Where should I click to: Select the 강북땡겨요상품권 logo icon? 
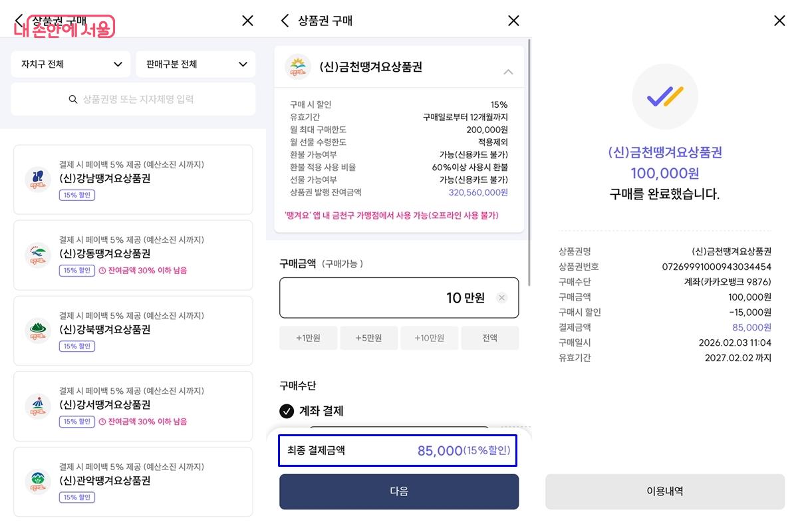pos(38,331)
